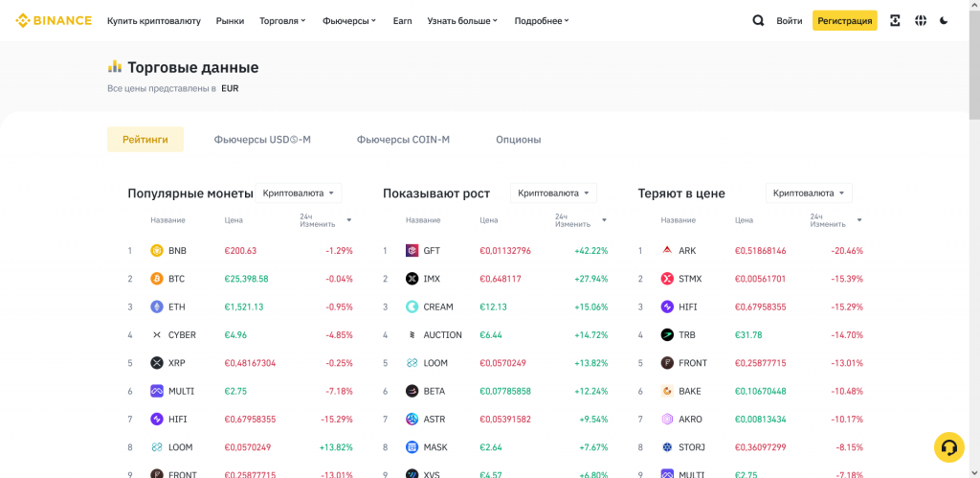
Task: Open the Earn menu item
Action: point(403,21)
